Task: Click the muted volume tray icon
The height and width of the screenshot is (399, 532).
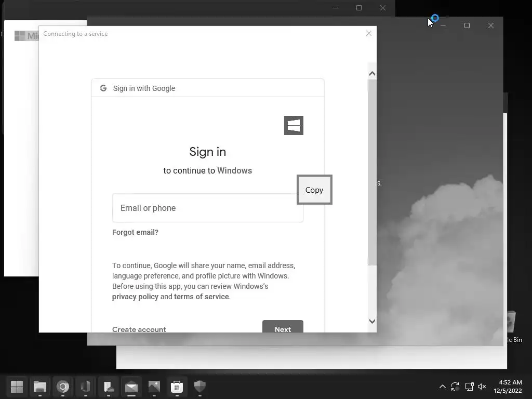Action: (x=482, y=387)
